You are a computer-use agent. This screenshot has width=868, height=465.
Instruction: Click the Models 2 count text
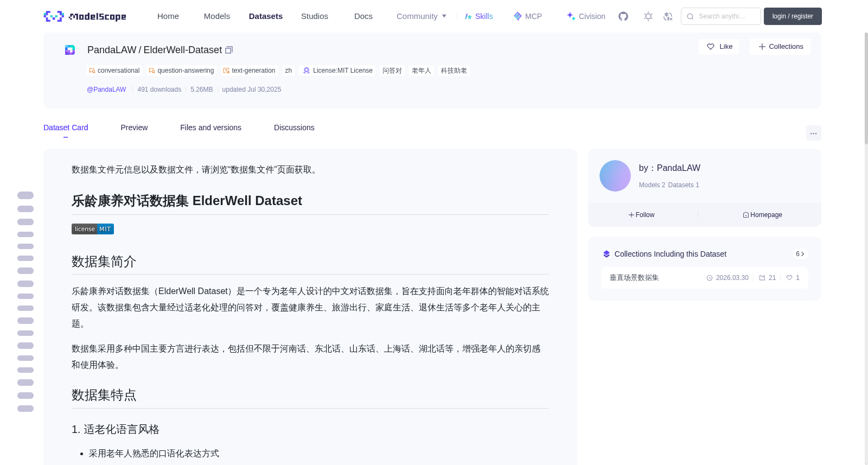652,185
